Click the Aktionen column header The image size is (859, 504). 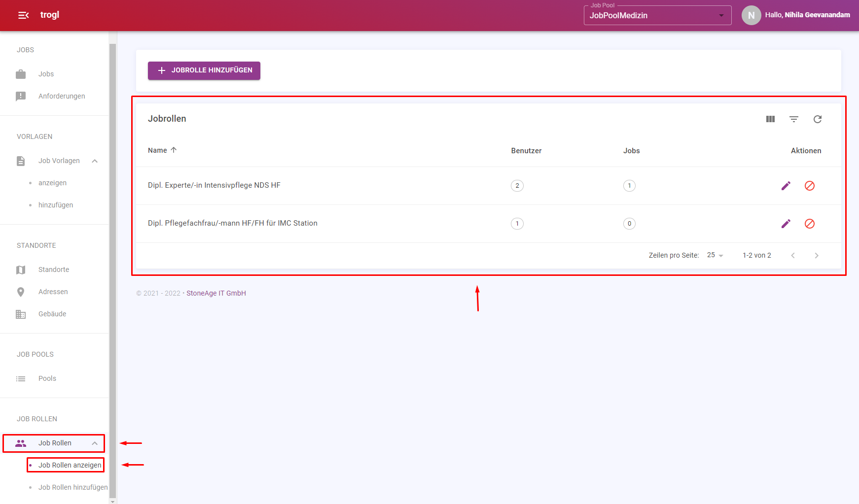pyautogui.click(x=806, y=151)
